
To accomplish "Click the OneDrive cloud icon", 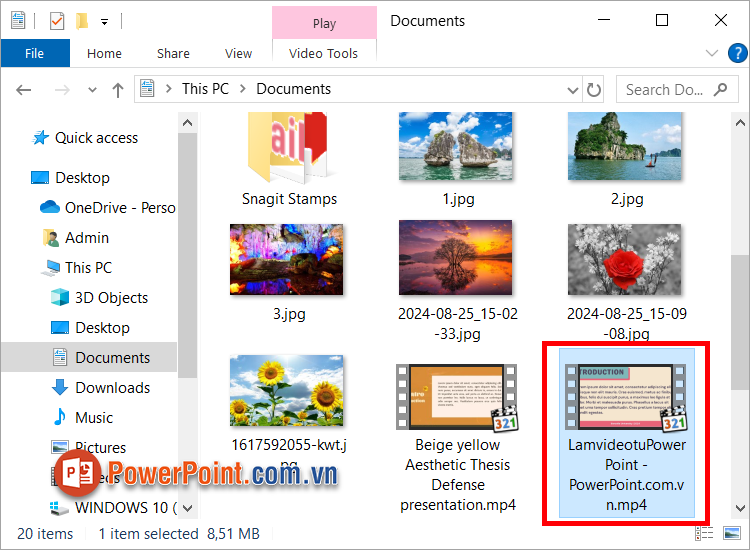I will [x=50, y=207].
